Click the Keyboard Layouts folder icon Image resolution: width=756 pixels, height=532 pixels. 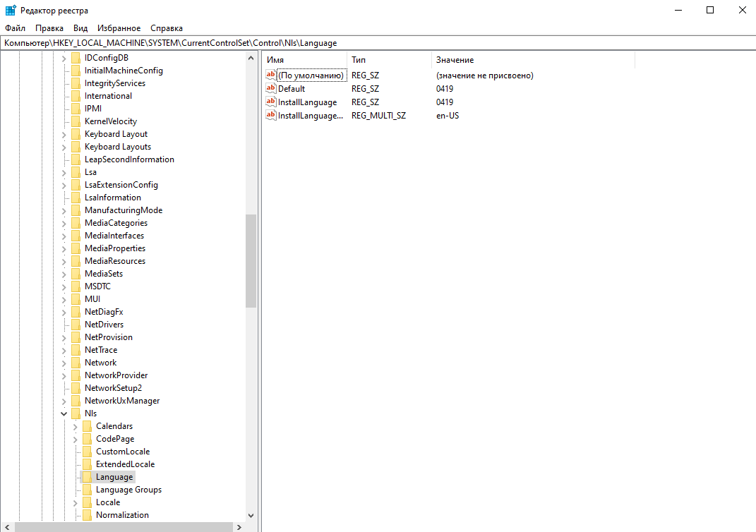tap(76, 147)
